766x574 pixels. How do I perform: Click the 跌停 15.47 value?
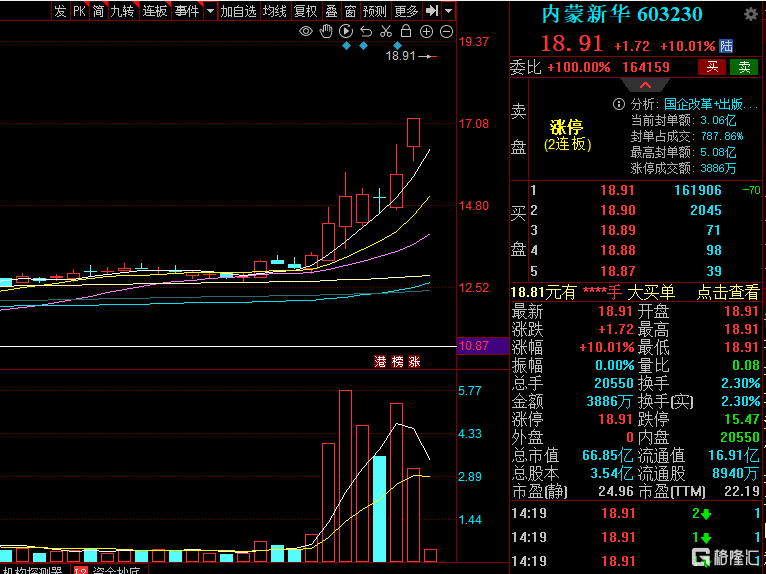742,419
